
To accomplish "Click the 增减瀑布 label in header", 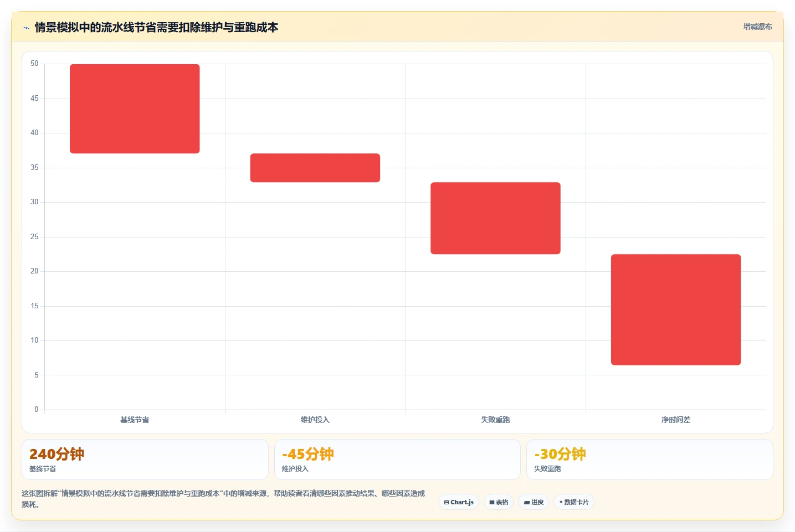I will tap(757, 27).
